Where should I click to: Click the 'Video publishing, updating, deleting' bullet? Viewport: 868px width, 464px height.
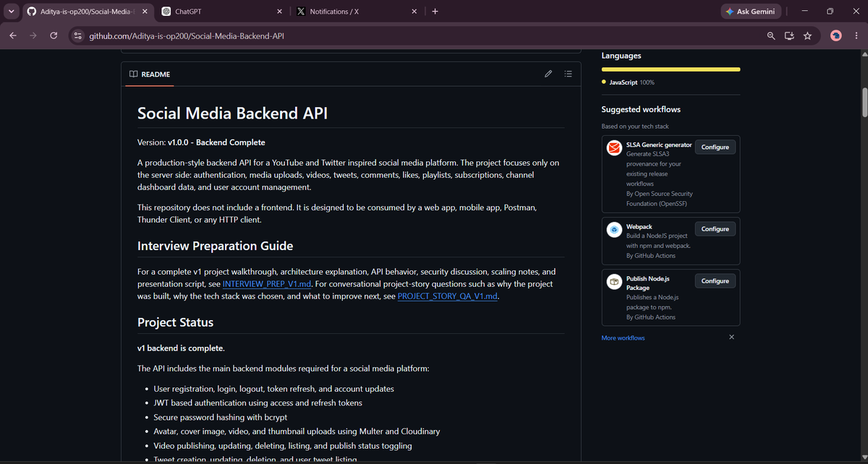coord(283,446)
